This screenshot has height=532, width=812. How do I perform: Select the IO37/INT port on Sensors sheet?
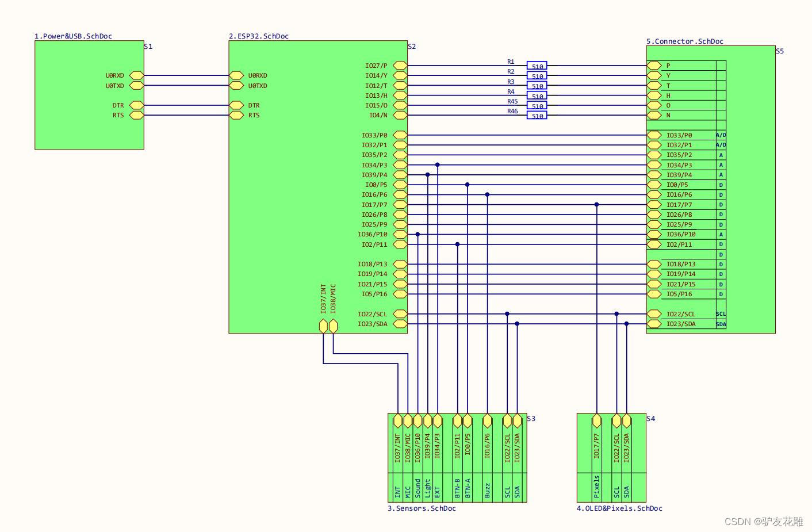(x=398, y=420)
